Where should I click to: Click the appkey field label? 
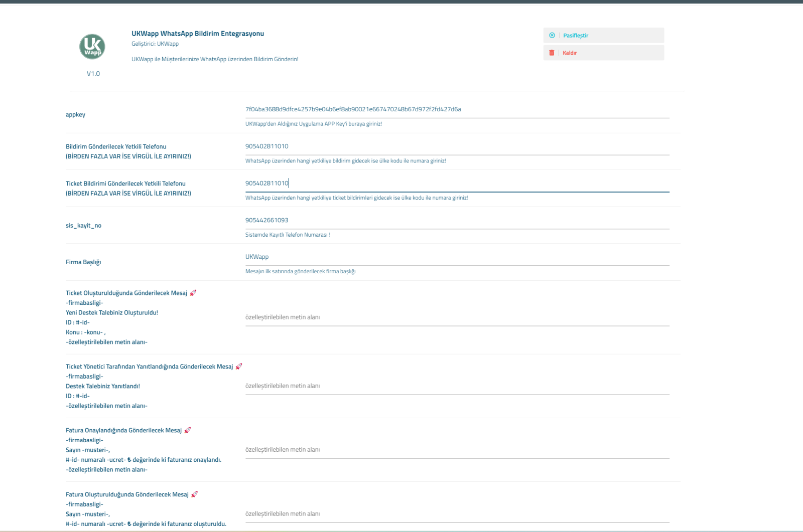[x=75, y=115]
